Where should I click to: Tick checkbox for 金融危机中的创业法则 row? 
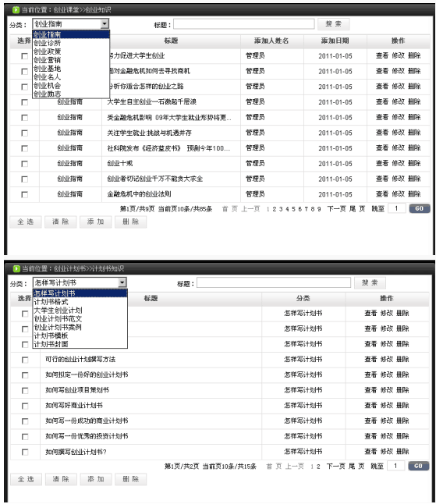[x=24, y=194]
